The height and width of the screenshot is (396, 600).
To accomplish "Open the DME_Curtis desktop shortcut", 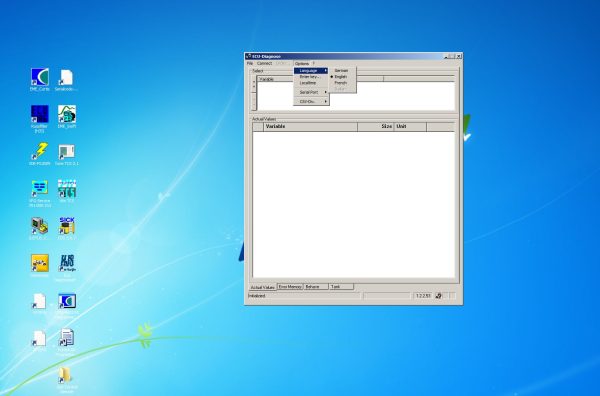I will coord(40,80).
